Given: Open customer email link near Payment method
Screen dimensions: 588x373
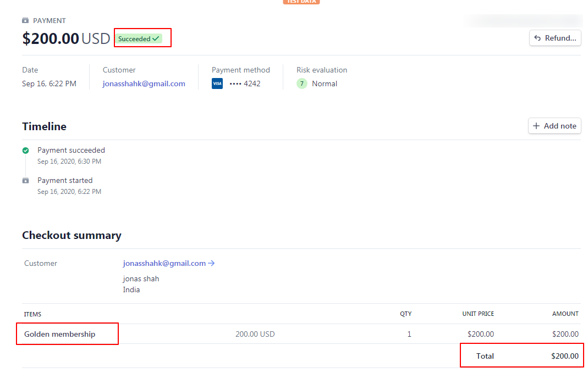Looking at the screenshot, I should 144,83.
